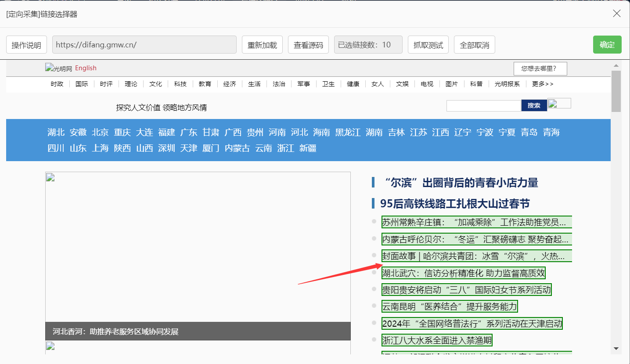630x364 pixels.
Task: Click the 操作说明 button
Action: click(26, 45)
